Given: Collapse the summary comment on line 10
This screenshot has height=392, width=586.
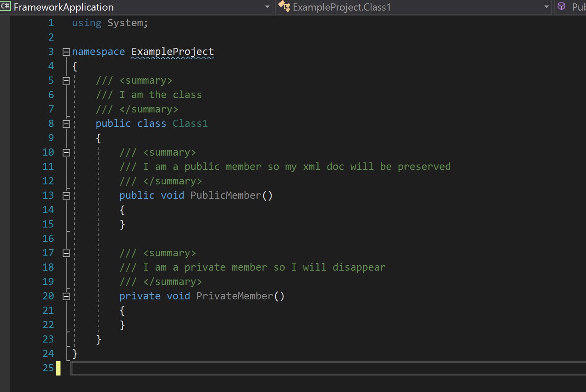Looking at the screenshot, I should [x=66, y=153].
